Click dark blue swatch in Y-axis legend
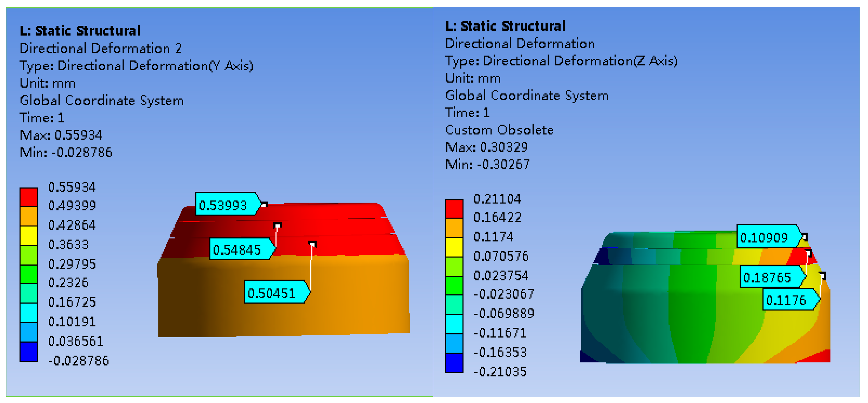The width and height of the screenshot is (868, 403). coord(28,352)
